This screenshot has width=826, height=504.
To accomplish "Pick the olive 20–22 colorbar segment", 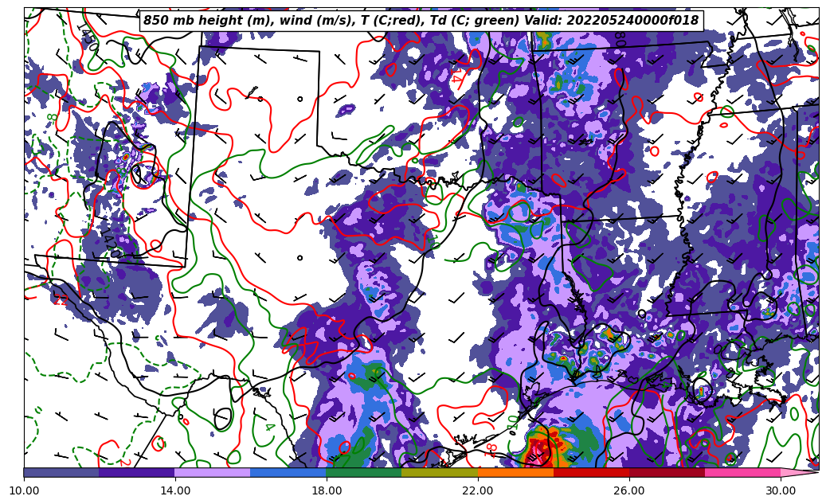I will 440,472.
